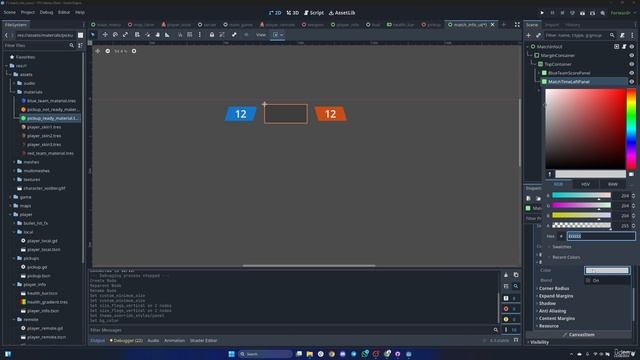Click the Instantiate Child Scene link icon

tap(538, 36)
